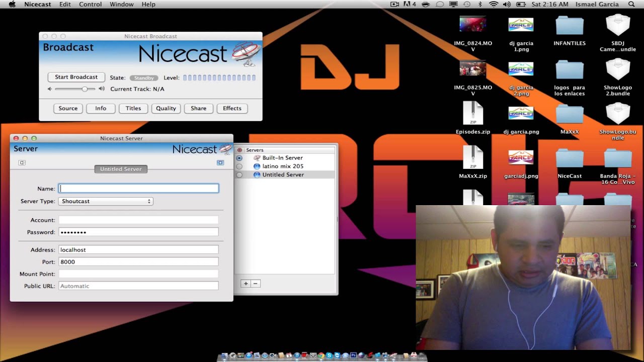
Task: Click the Wi-Fi icon in menu bar
Action: 494,4
